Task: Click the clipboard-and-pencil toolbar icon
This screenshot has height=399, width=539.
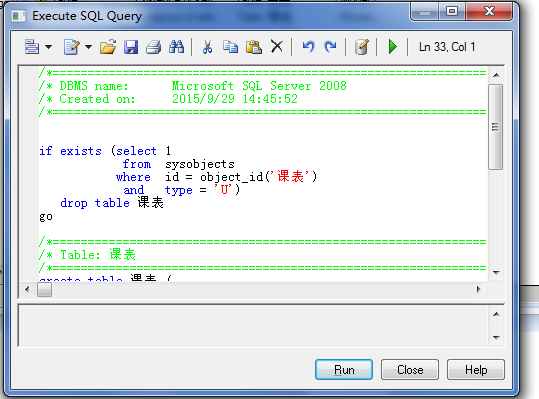Action: [x=362, y=47]
